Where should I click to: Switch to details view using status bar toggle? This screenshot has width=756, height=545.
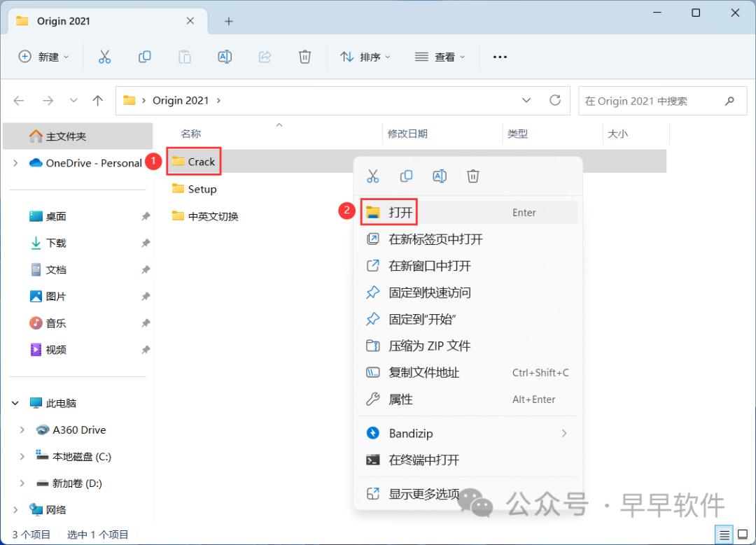[x=724, y=534]
